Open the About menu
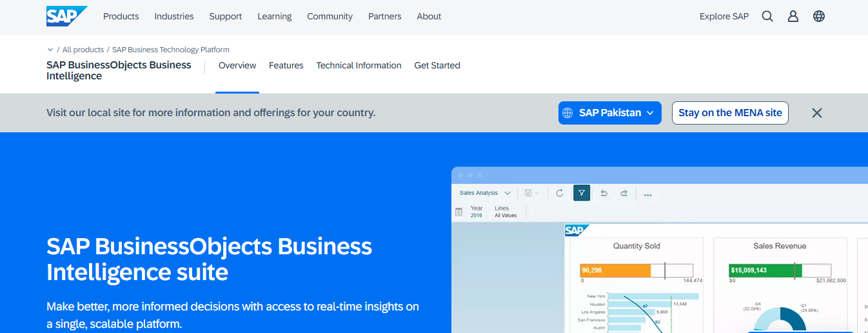 point(429,16)
